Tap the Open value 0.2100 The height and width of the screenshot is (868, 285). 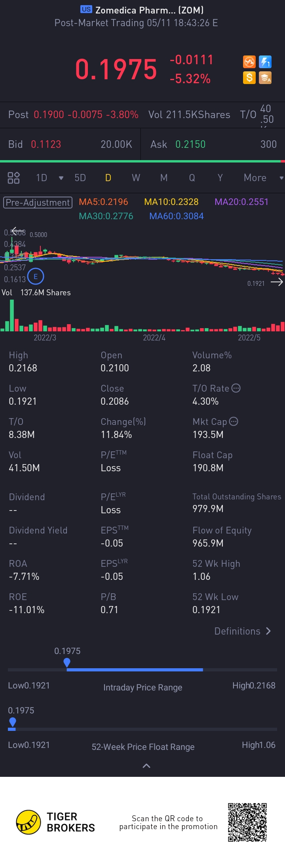(115, 368)
